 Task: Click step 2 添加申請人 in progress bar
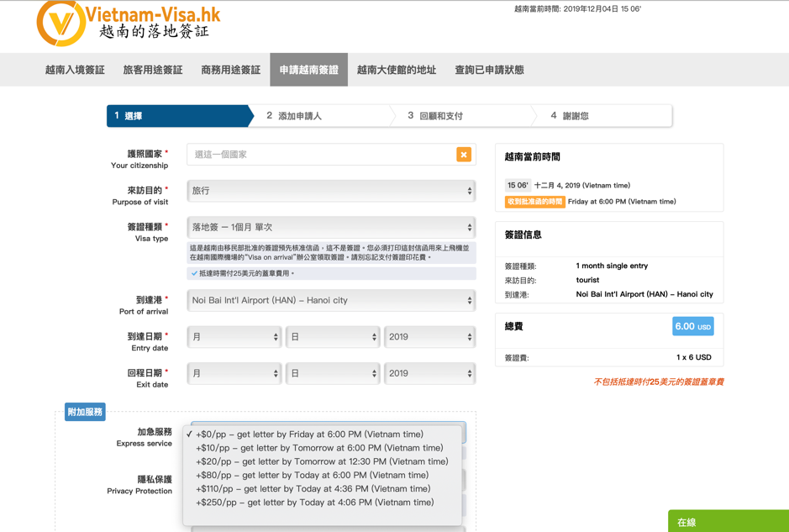[298, 116]
